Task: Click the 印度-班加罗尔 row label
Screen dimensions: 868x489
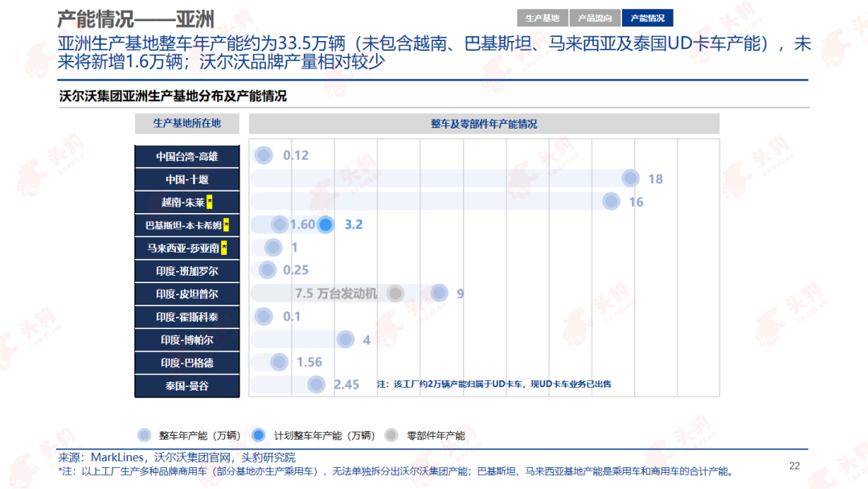Action: [187, 271]
